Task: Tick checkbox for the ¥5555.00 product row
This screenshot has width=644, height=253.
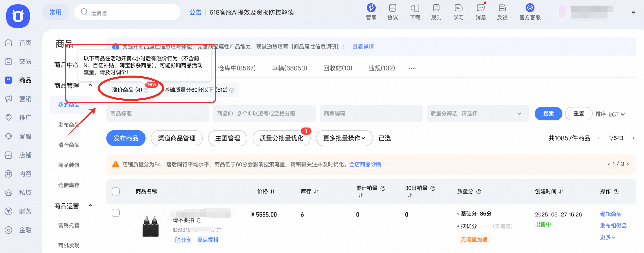Action: point(116,213)
